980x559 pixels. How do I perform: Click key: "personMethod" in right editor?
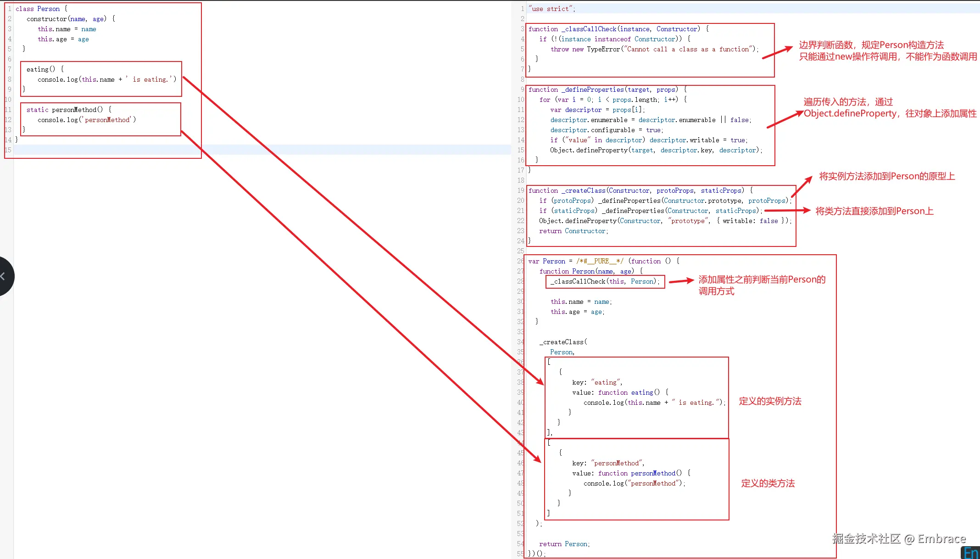pyautogui.click(x=608, y=463)
